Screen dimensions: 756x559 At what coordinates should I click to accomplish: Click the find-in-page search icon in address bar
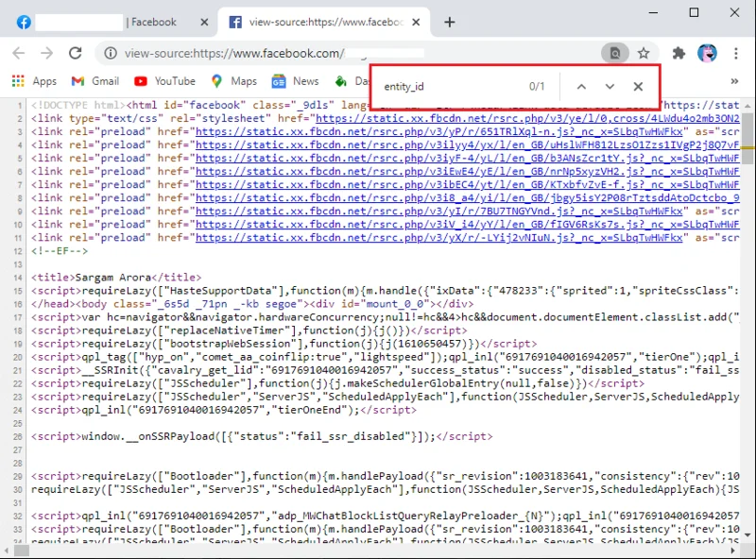tap(615, 54)
